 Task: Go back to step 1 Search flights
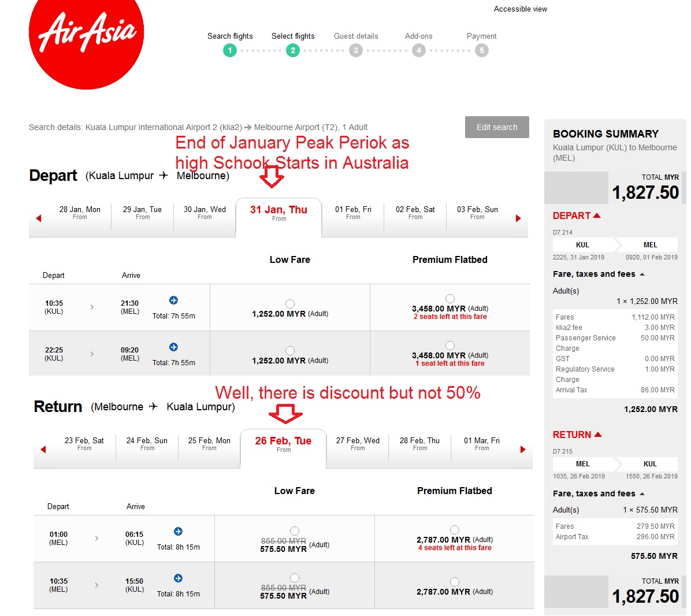[x=230, y=50]
